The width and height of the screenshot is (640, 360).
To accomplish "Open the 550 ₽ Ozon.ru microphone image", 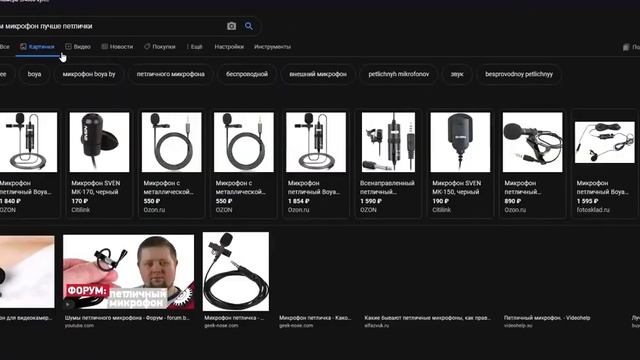I will [x=171, y=142].
